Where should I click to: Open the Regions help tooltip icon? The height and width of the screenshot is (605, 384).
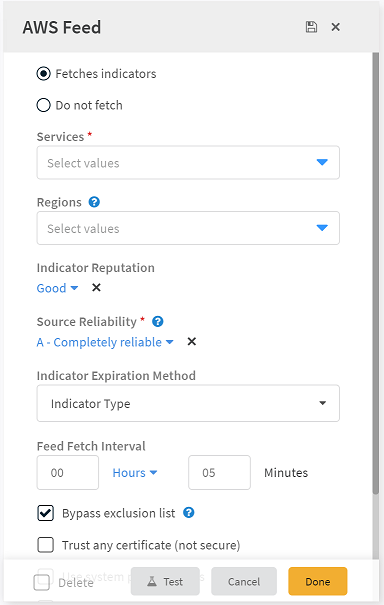point(94,202)
